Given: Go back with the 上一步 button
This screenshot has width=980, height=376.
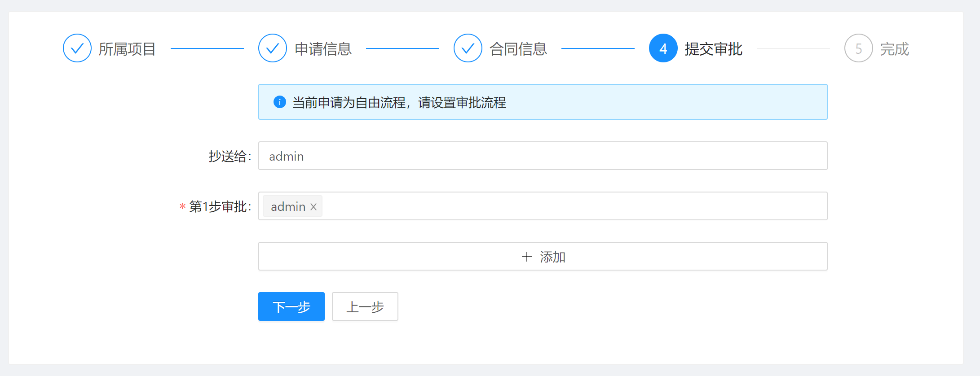Looking at the screenshot, I should pos(365,306).
